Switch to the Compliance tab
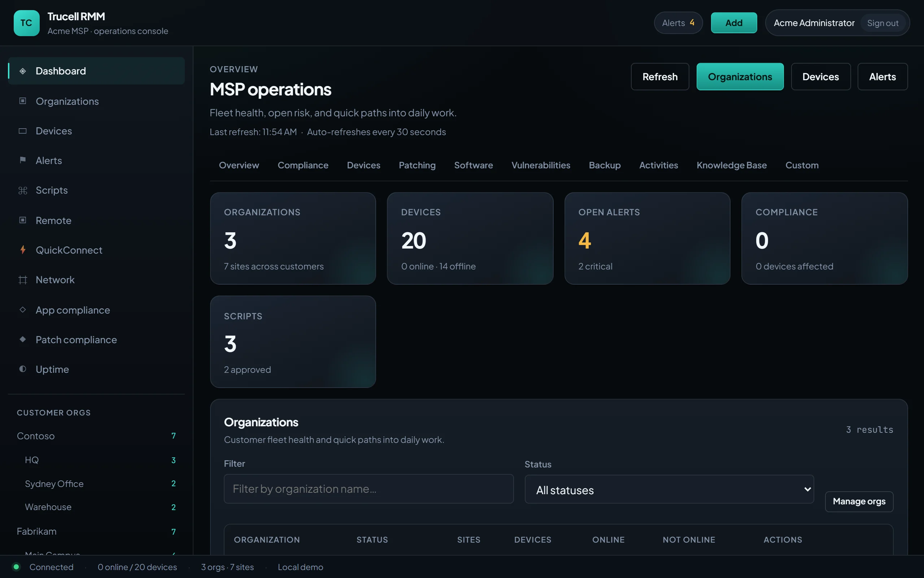This screenshot has width=924, height=578. (303, 165)
